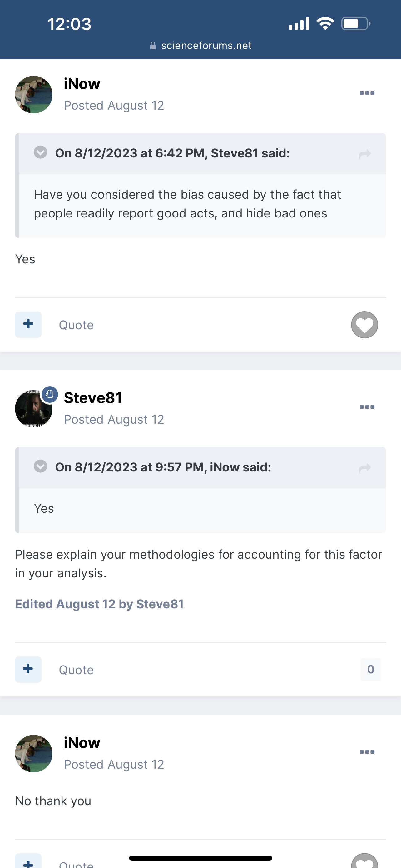Quote iNow's "Yes" reply

(76, 325)
